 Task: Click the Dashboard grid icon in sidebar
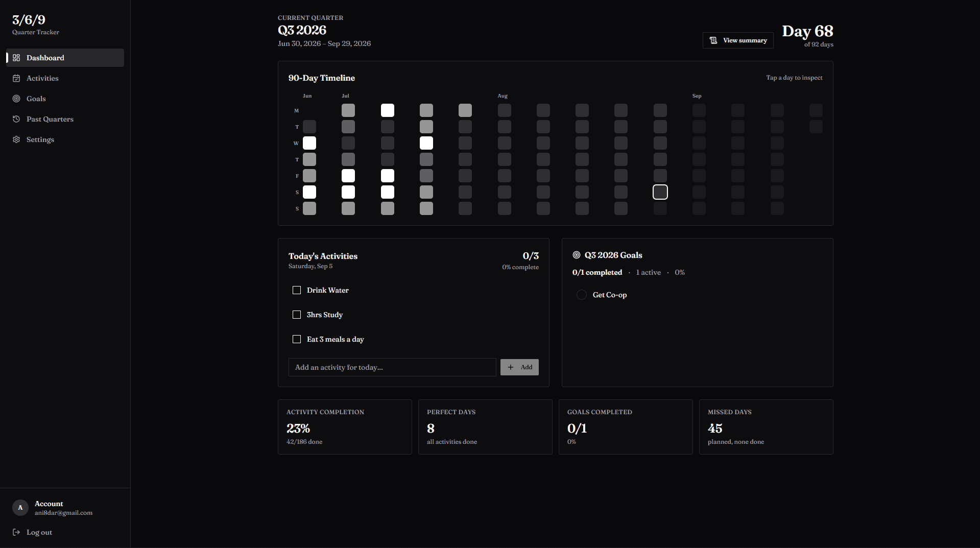pyautogui.click(x=16, y=58)
